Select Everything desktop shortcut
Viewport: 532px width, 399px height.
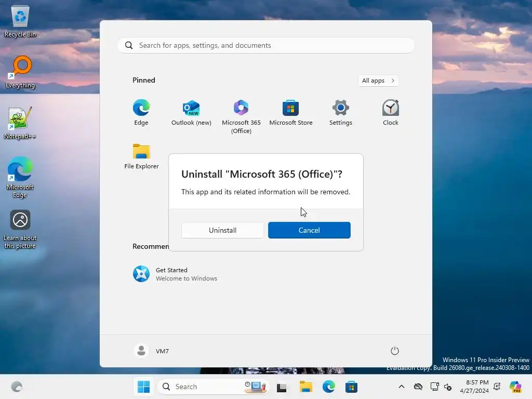pos(20,72)
